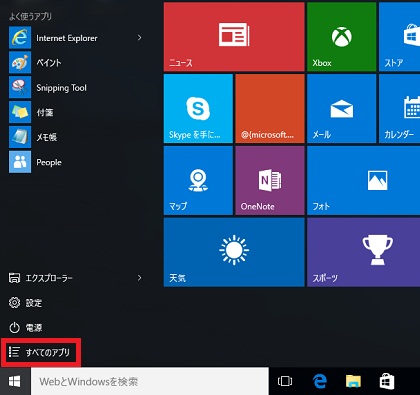
Task: Launch Microsoft Edge from the taskbar
Action: point(320,381)
